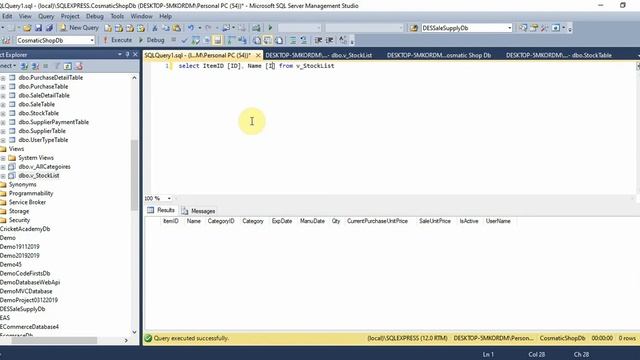Click the Display Estimated Execution Plan icon
Viewport: 640px width, 360px height.
tap(196, 40)
